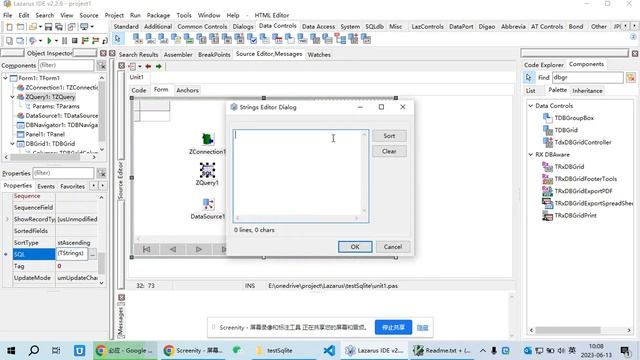
Task: Click Next record button in DBNavigator
Action: [x=199, y=249]
